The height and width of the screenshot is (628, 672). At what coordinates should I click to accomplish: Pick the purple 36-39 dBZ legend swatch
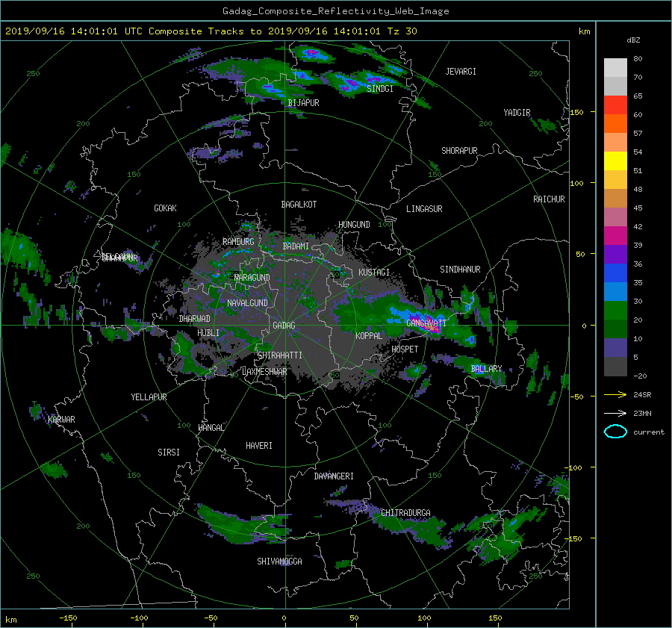coord(615,255)
